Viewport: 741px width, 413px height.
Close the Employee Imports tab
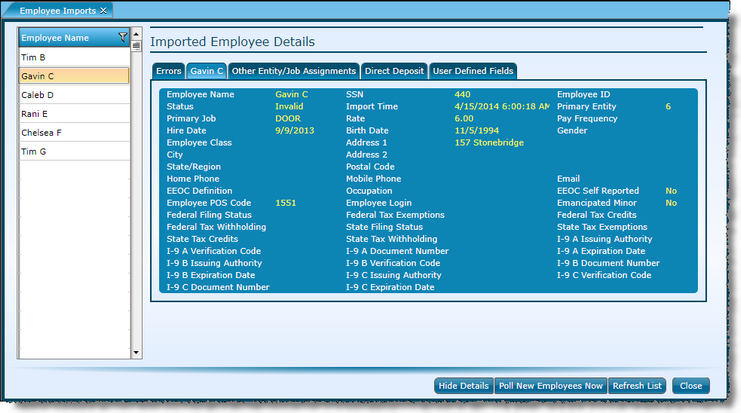(x=103, y=9)
